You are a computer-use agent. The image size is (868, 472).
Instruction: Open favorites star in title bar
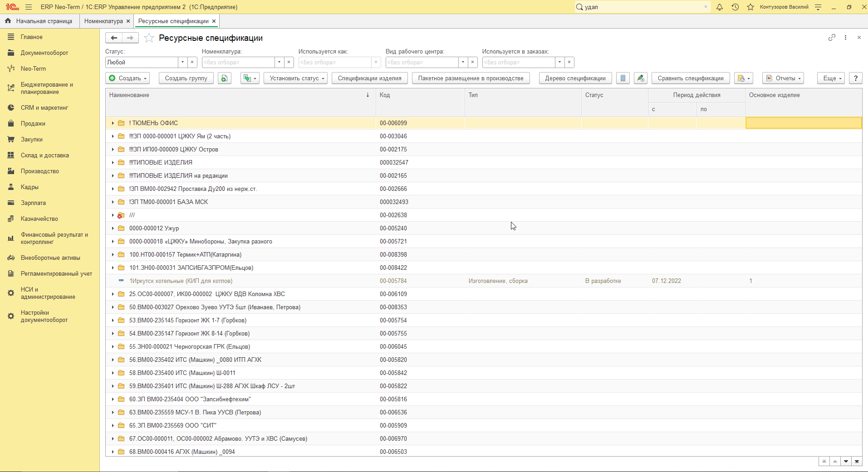click(x=750, y=7)
